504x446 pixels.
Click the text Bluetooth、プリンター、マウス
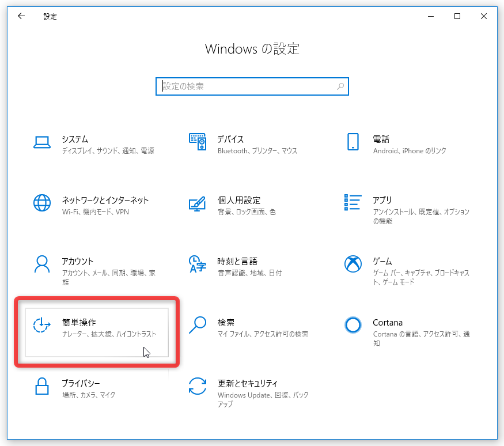(x=257, y=151)
